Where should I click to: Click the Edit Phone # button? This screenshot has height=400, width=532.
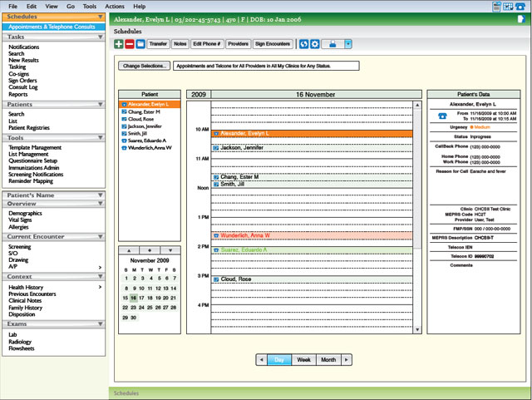click(x=207, y=44)
